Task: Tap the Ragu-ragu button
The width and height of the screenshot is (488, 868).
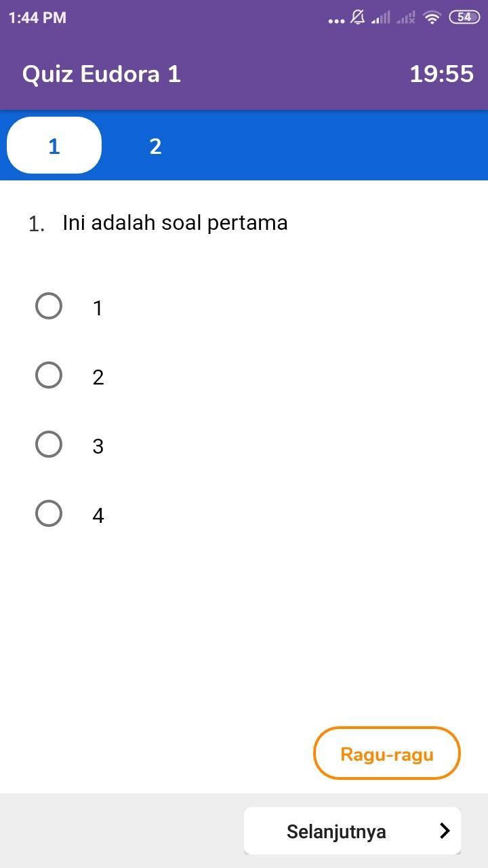Action: 387,753
